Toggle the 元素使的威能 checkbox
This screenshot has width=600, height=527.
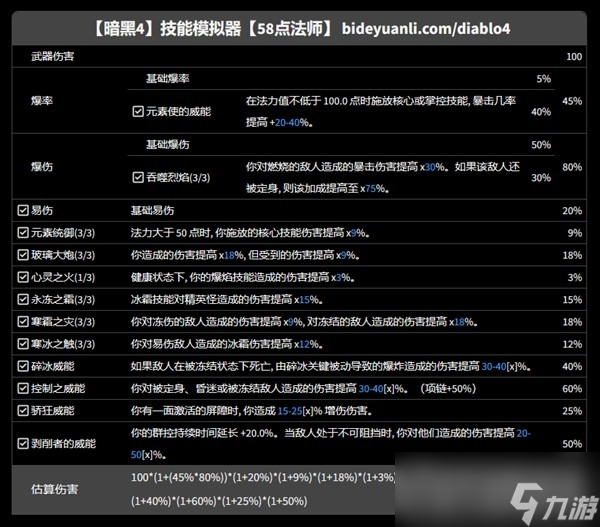pyautogui.click(x=138, y=111)
